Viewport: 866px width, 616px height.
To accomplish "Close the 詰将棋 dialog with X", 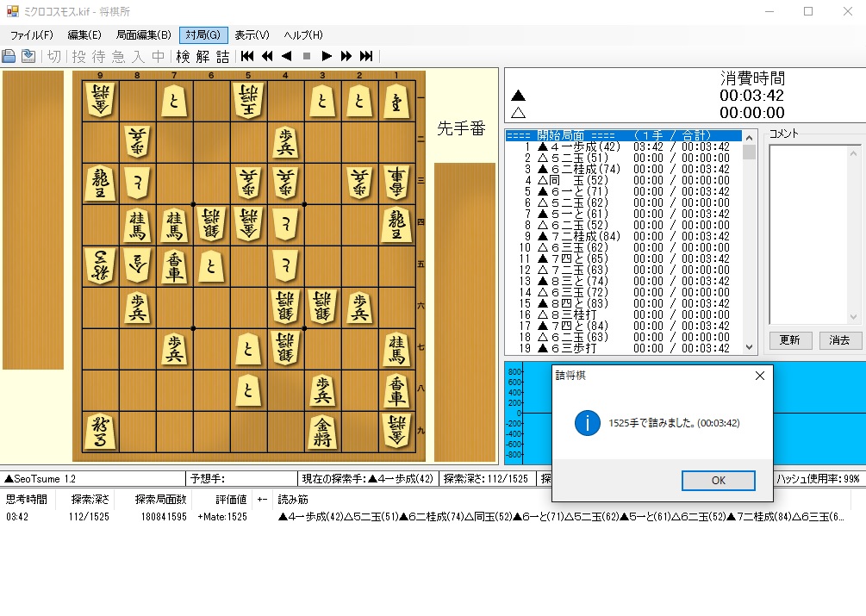I will [x=760, y=376].
